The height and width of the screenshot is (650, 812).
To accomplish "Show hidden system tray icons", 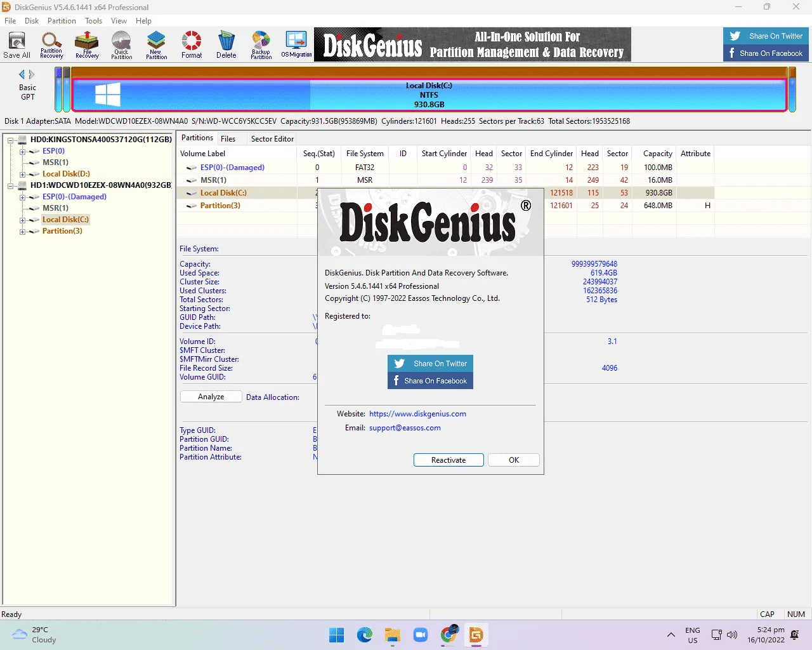I will click(x=671, y=635).
